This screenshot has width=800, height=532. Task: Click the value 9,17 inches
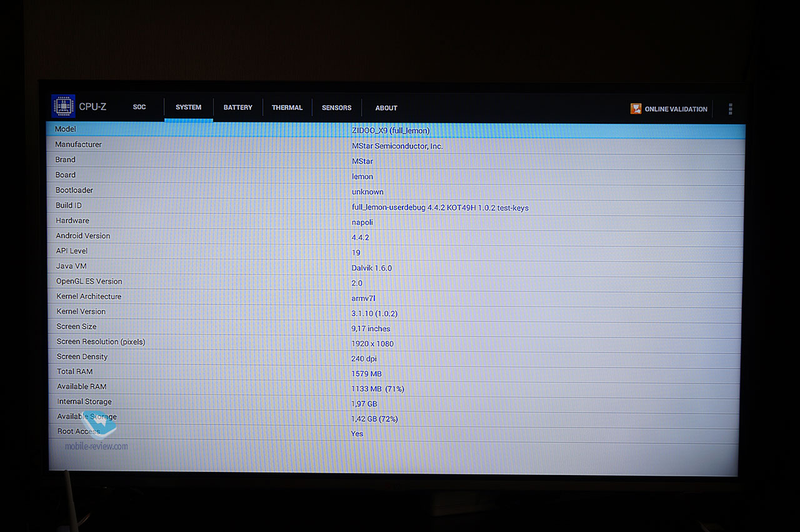pos(371,329)
